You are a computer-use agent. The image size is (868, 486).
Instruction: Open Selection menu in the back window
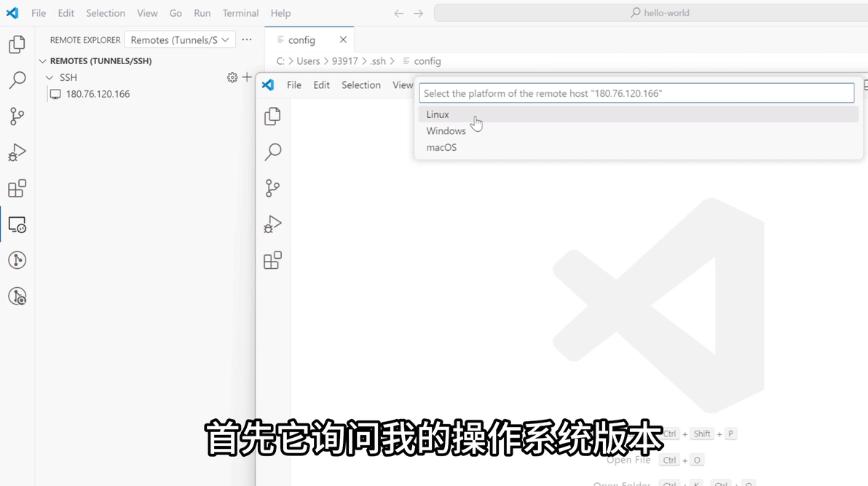click(105, 13)
